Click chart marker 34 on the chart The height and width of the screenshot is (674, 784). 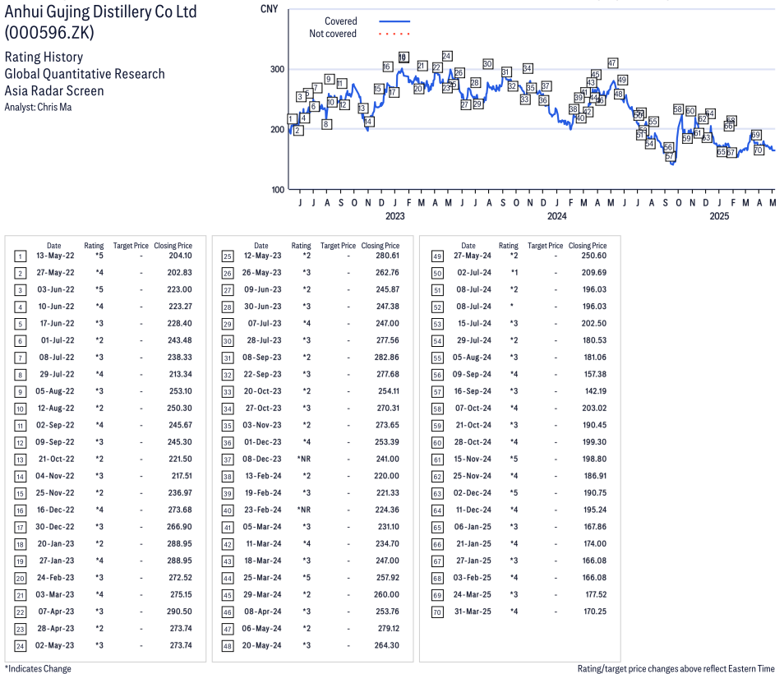point(528,68)
